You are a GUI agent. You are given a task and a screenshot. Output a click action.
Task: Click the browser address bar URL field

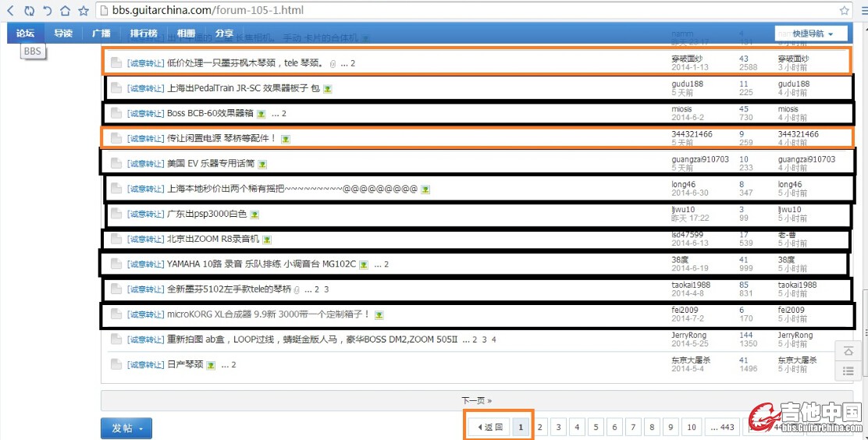coord(468,11)
